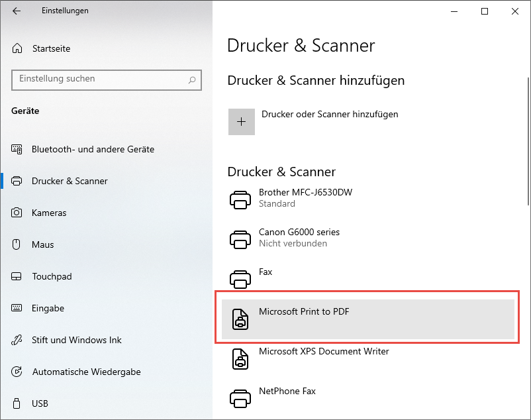Click the plus icon to add printer
The height and width of the screenshot is (420, 531).
coord(242,122)
